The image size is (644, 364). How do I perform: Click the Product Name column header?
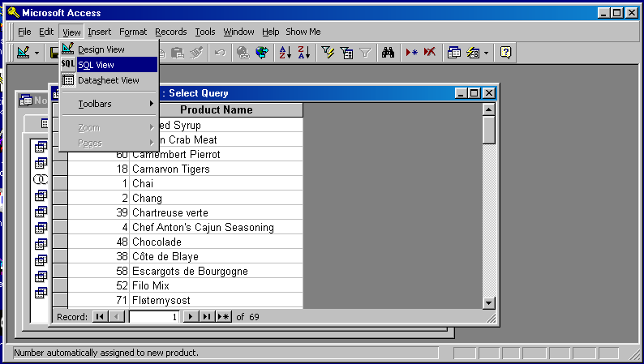[x=216, y=110]
